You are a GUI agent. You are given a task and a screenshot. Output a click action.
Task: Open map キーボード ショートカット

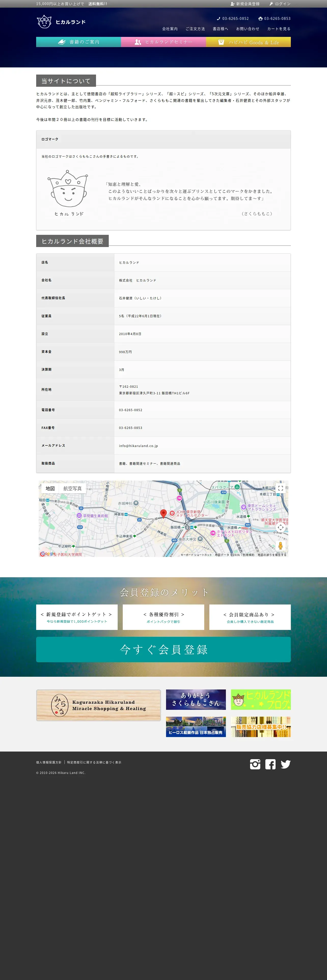pos(196,555)
